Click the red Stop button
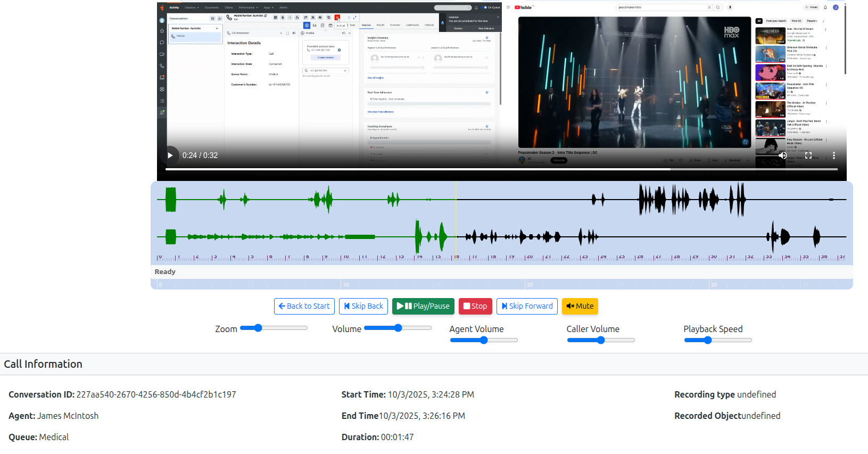Viewport: 868px width, 454px height. click(475, 306)
